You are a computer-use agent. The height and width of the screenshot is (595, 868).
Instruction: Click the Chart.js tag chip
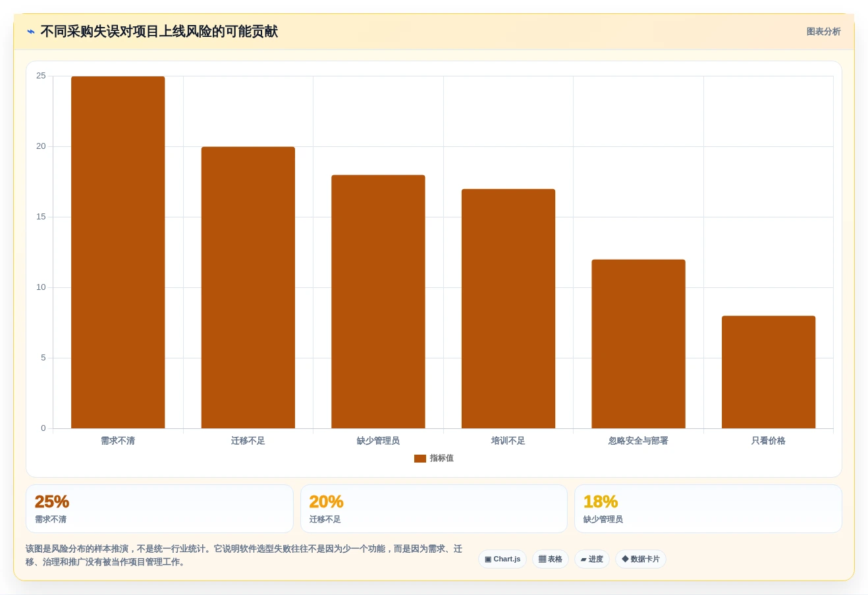pos(502,559)
